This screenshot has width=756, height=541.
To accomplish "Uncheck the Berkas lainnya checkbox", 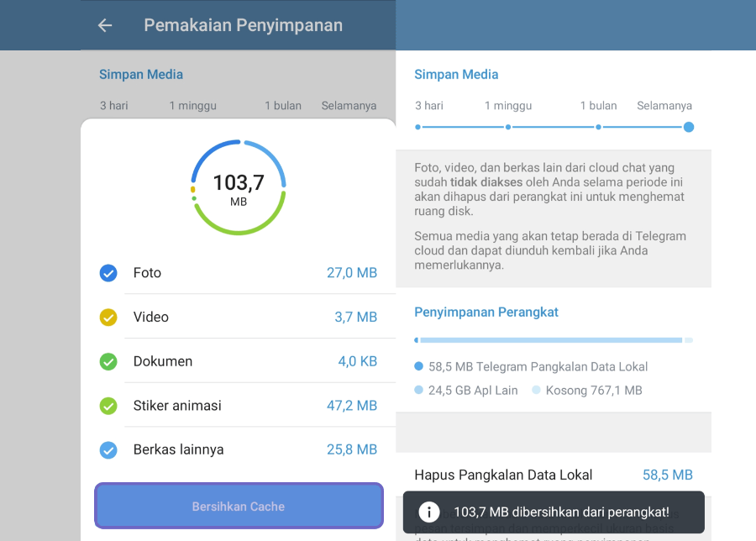I will coord(108,450).
